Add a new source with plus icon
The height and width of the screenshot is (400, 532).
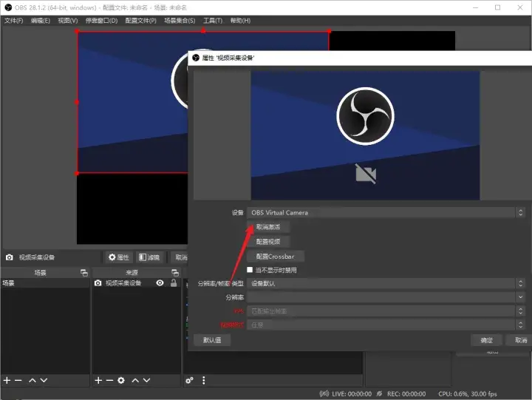pyautogui.click(x=98, y=380)
